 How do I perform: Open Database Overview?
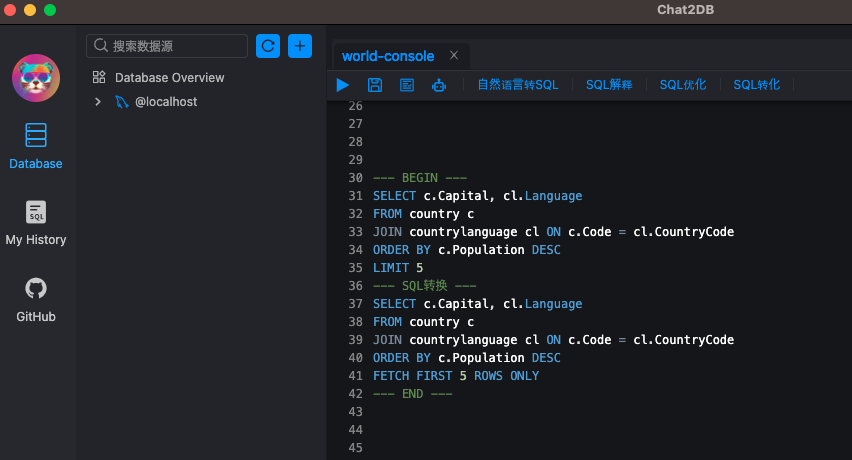pyautogui.click(x=170, y=78)
